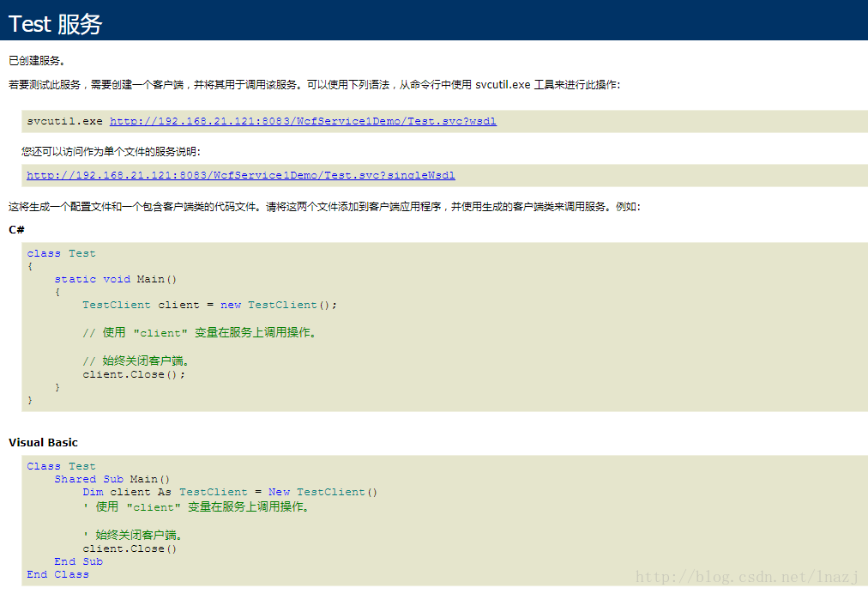Click the 'C#' section heading
The width and height of the screenshot is (868, 594).
[x=16, y=229]
